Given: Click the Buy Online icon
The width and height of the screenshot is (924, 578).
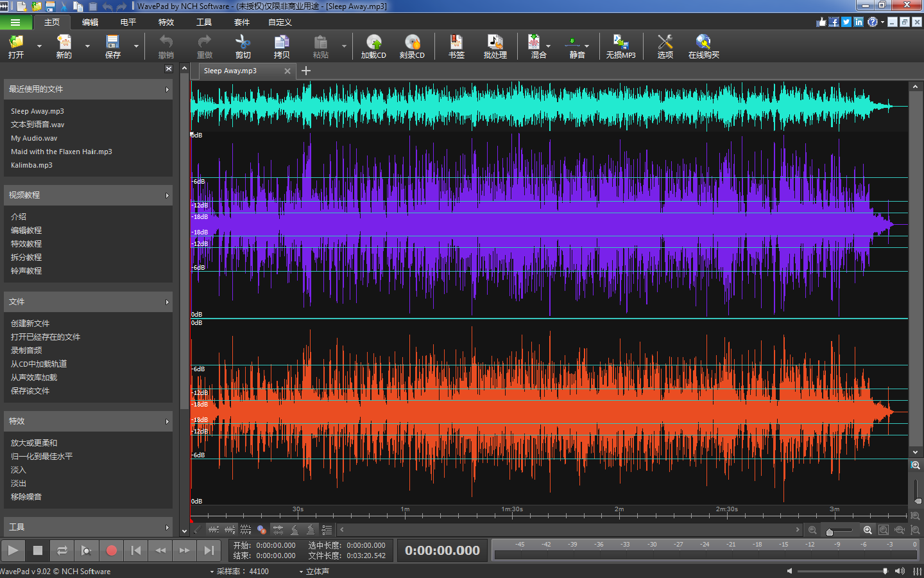Looking at the screenshot, I should [x=704, y=46].
